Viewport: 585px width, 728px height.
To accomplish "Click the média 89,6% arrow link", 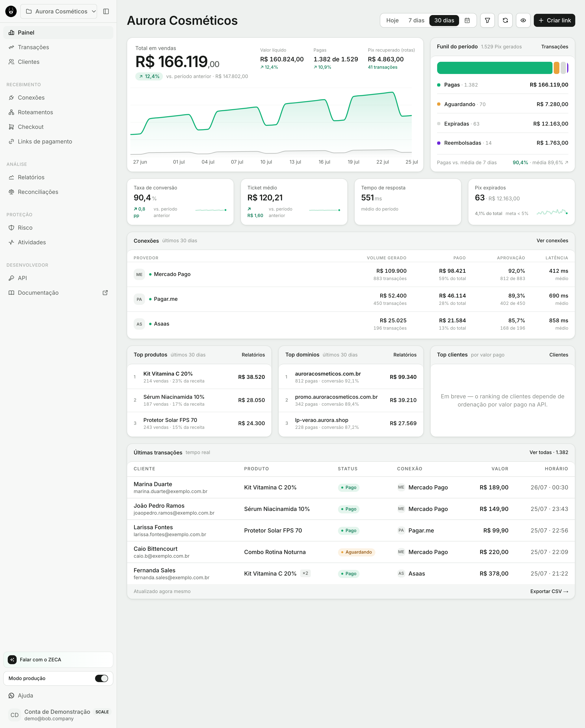I will pos(550,162).
